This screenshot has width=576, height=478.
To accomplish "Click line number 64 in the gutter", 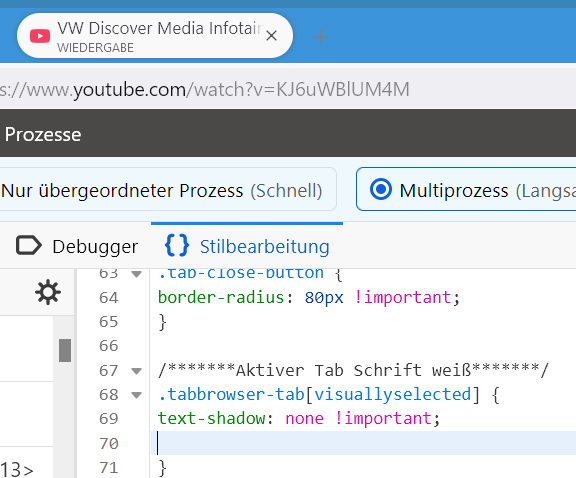I will coord(109,298).
